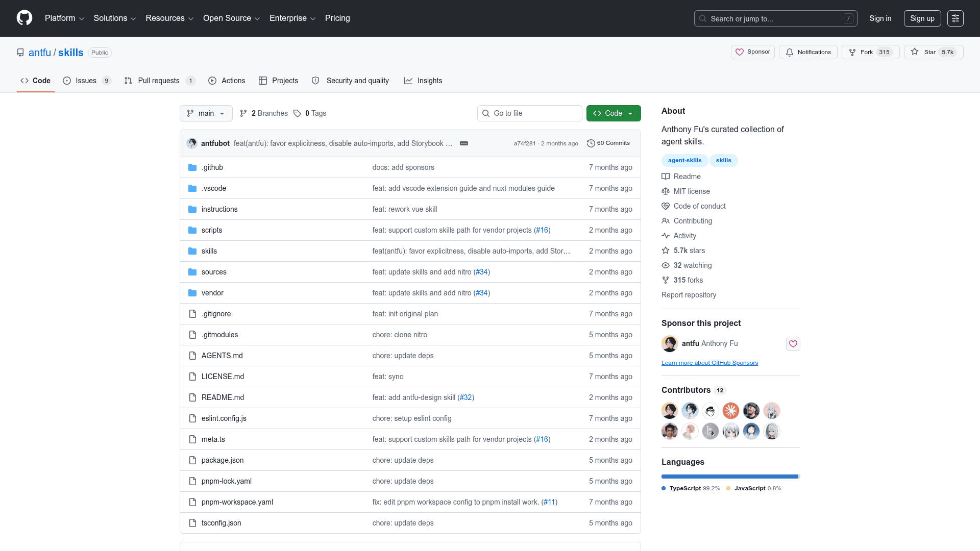The image size is (980, 551).
Task: Click the file icon beside LICENSE.md
Action: tap(192, 377)
